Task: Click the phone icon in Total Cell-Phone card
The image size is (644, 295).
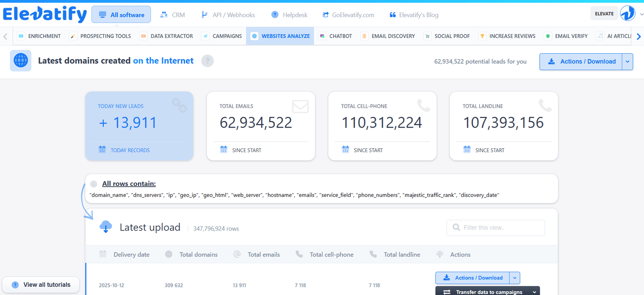Action: click(423, 105)
